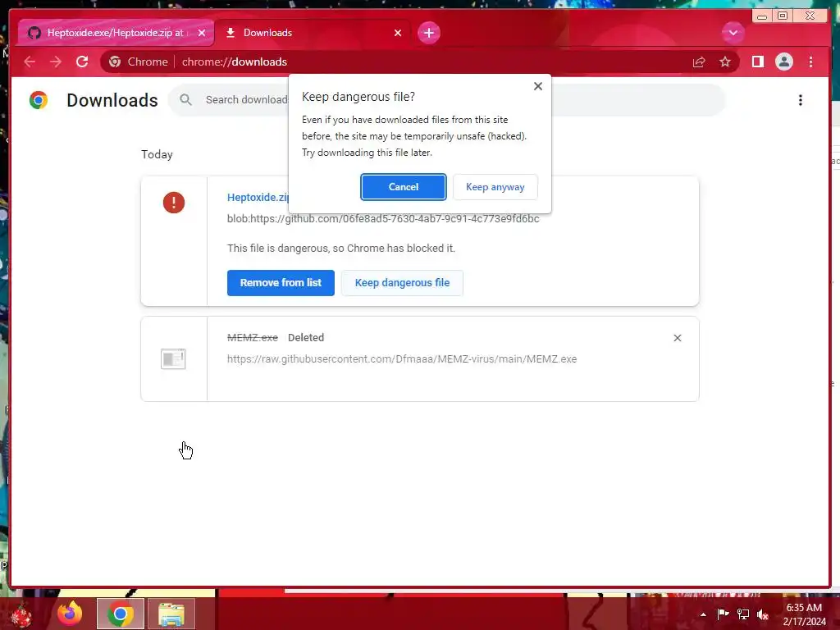840x630 pixels.
Task: Switch to the Heptoxide.exe GitHub tab
Action: pos(115,33)
